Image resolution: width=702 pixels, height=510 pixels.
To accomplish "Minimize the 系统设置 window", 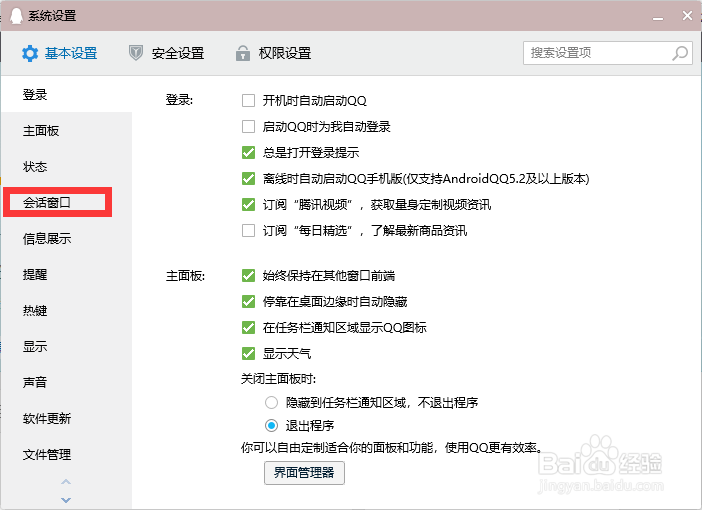I will tap(658, 17).
